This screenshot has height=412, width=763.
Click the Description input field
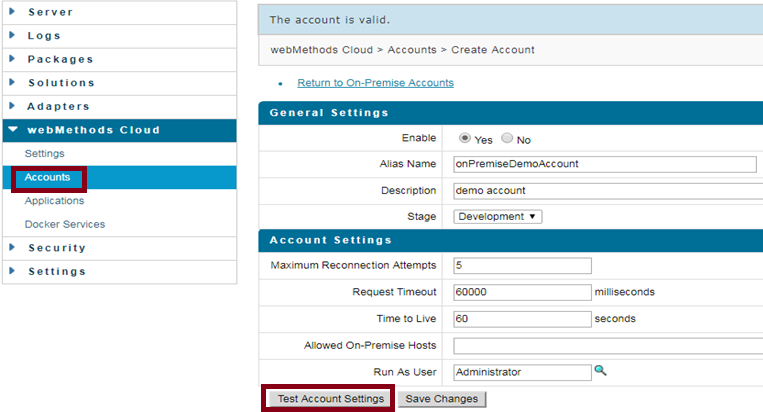click(608, 191)
